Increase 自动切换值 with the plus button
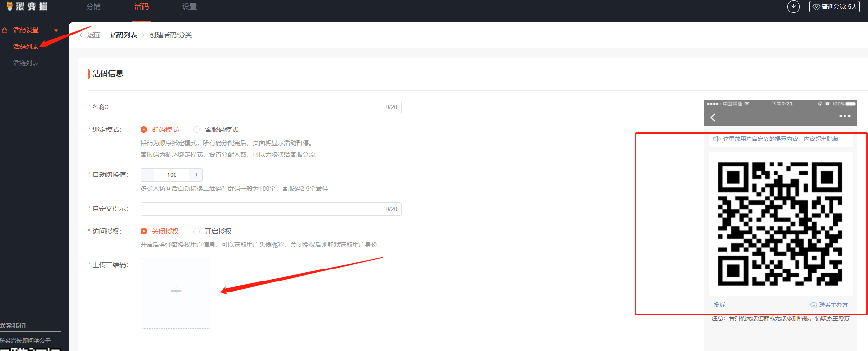 [x=196, y=175]
